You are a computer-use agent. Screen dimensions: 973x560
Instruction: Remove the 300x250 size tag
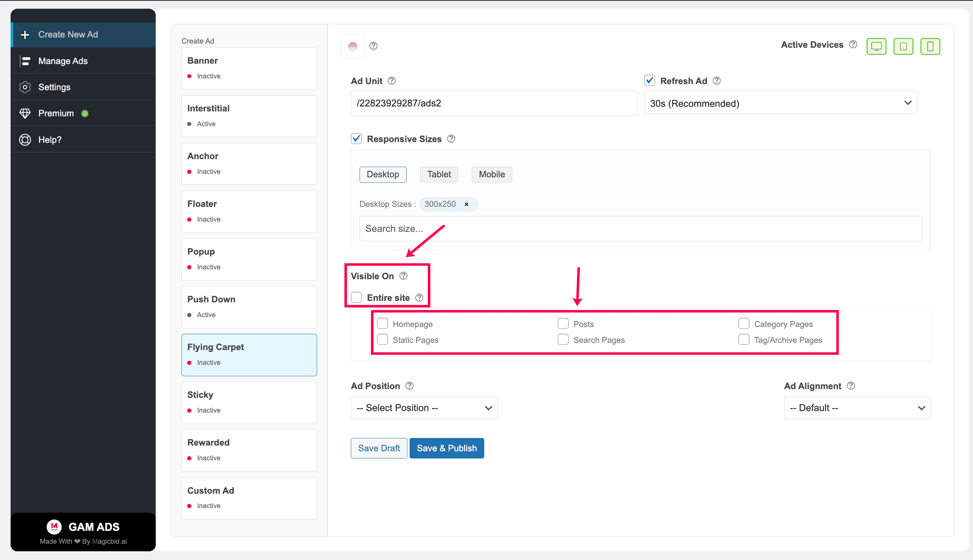pos(466,204)
